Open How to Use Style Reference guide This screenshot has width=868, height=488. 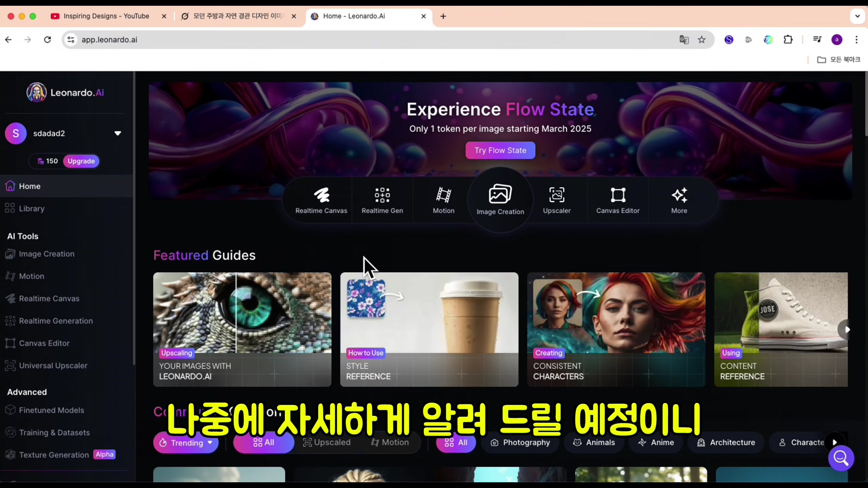pyautogui.click(x=429, y=330)
